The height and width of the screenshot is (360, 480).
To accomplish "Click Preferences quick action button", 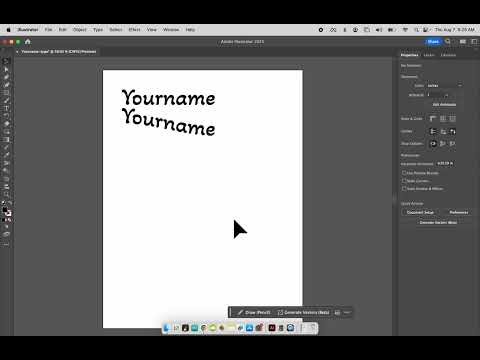I will click(x=459, y=212).
